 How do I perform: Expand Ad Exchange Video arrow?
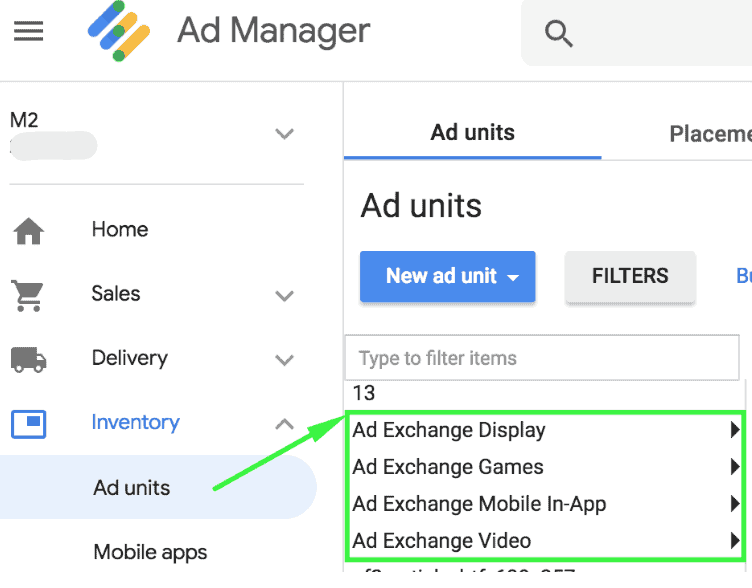point(734,541)
